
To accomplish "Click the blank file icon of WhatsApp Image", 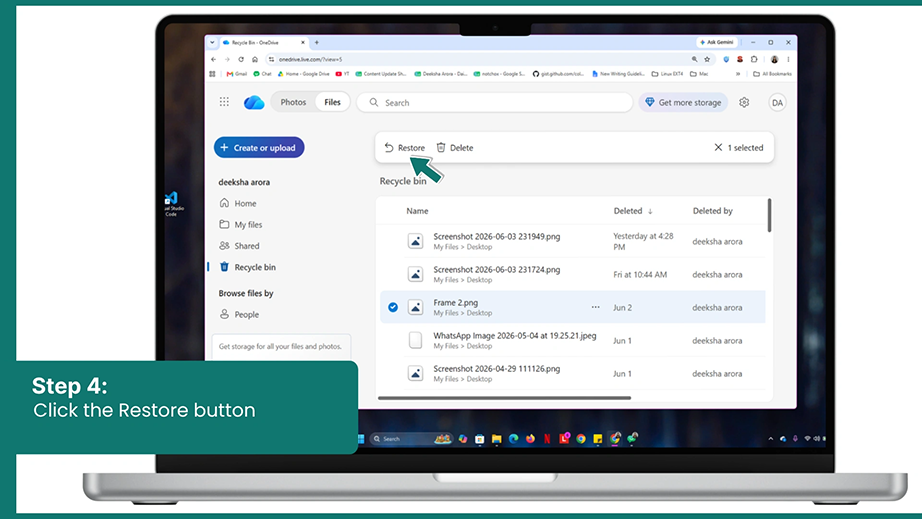I will tap(415, 340).
